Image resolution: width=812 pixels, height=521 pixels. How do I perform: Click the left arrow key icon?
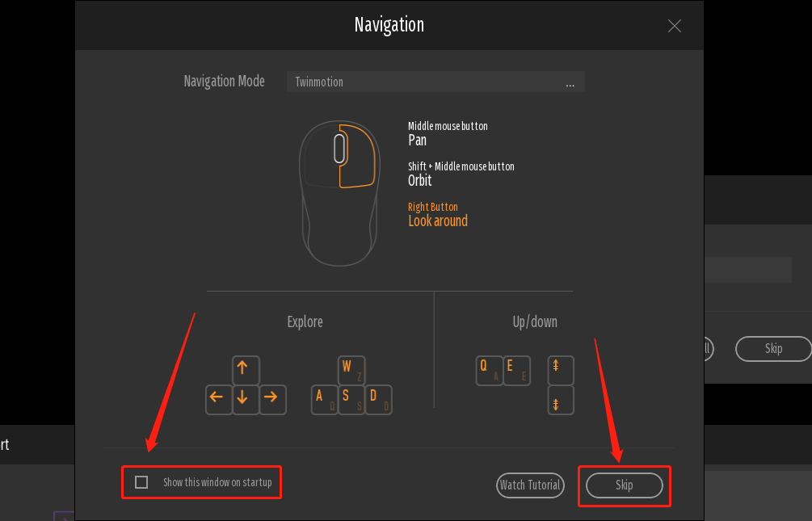point(218,399)
